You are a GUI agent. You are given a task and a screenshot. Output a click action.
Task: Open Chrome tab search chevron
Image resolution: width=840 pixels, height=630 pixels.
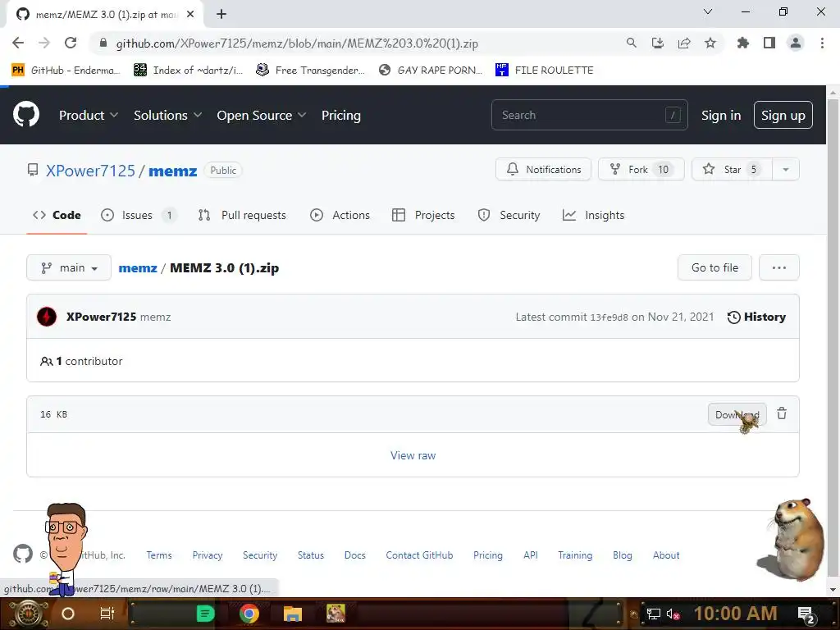click(x=708, y=11)
